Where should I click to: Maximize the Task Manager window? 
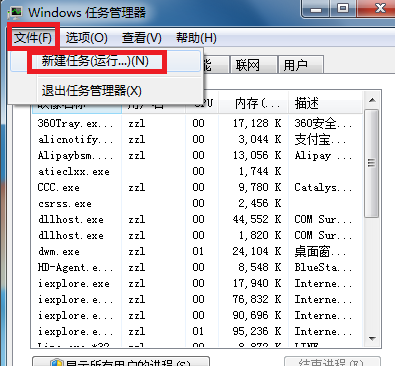click(x=343, y=9)
